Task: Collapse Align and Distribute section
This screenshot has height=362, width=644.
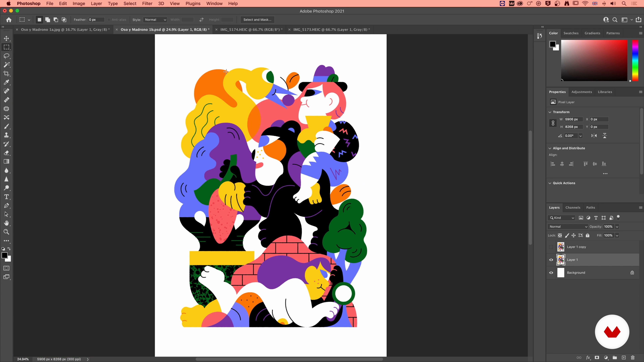Action: click(550, 148)
